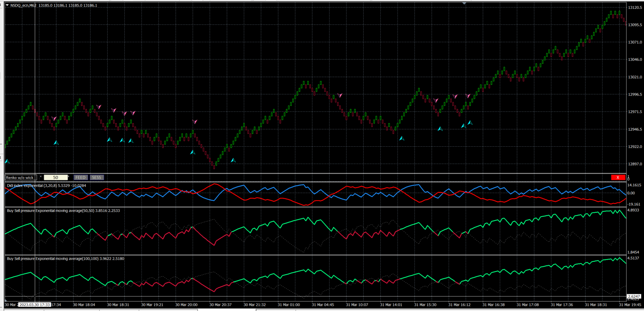Click the cyan buy arrow at the chart's far left edge
Screen dimensions: 644x311
7,161
